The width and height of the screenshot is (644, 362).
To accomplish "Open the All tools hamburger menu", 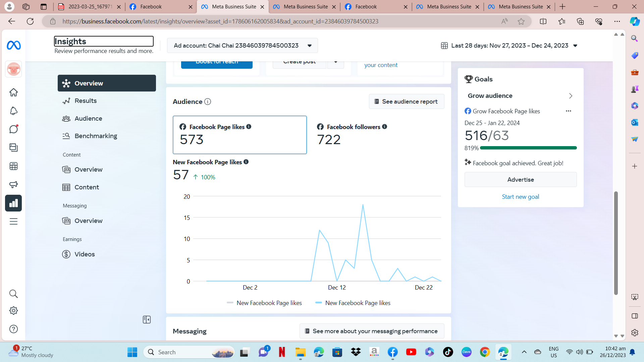I will pyautogui.click(x=13, y=222).
